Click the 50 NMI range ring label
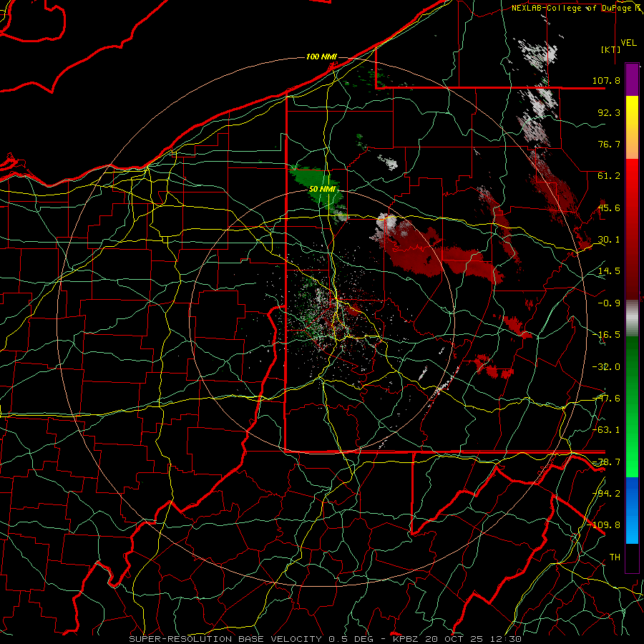644x644 pixels. pos(322,190)
